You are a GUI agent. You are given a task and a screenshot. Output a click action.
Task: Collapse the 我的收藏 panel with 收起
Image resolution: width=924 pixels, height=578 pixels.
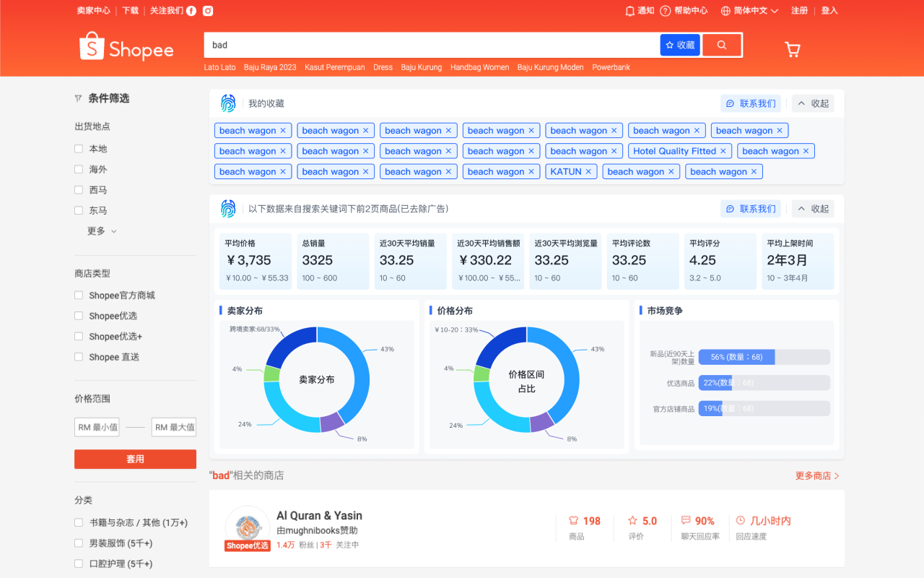[x=813, y=103]
